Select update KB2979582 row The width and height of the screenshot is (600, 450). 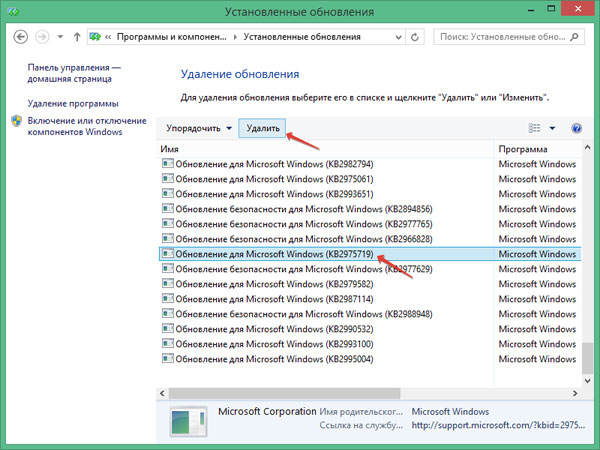point(370,284)
